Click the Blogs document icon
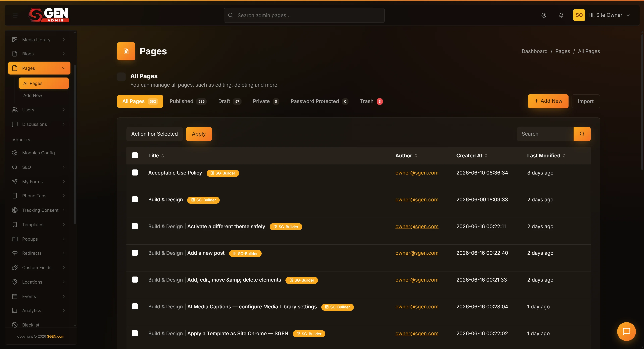 coord(15,54)
